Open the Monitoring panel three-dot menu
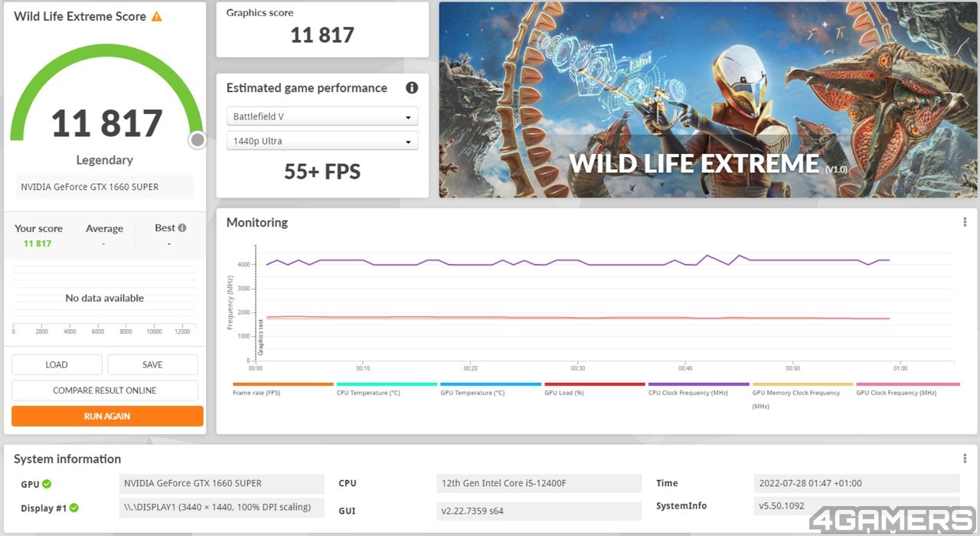 (965, 222)
